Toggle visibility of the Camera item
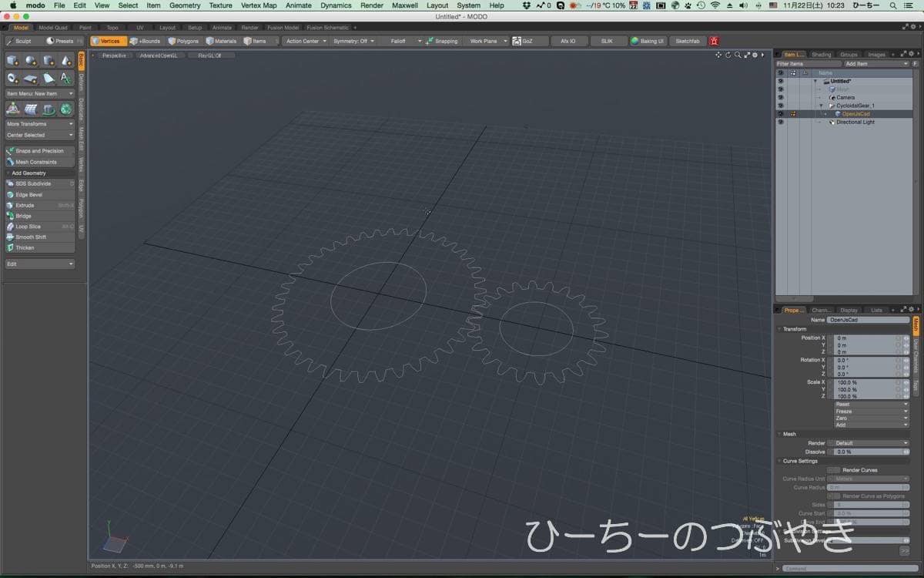 (x=780, y=97)
